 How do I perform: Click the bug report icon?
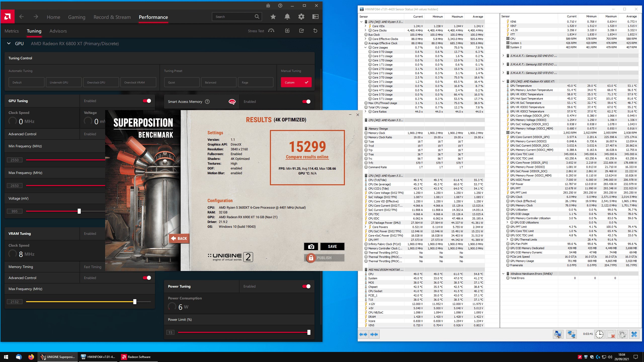(x=268, y=6)
